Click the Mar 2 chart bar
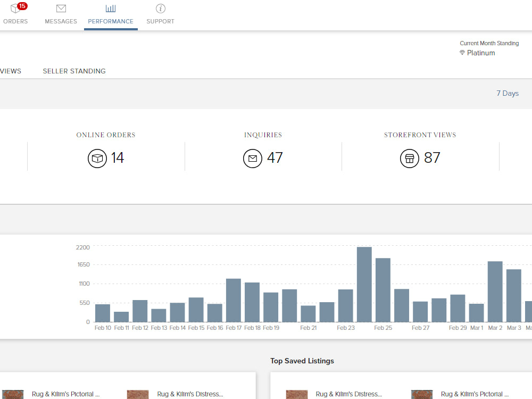This screenshot has width=532, height=399. [495, 292]
